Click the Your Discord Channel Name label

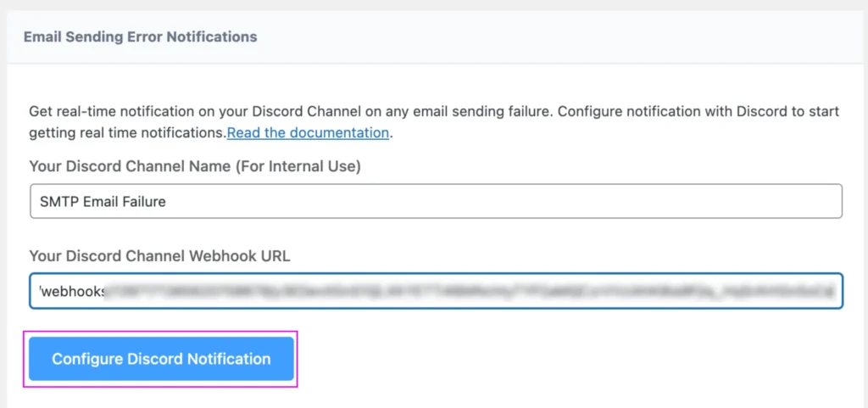point(195,166)
